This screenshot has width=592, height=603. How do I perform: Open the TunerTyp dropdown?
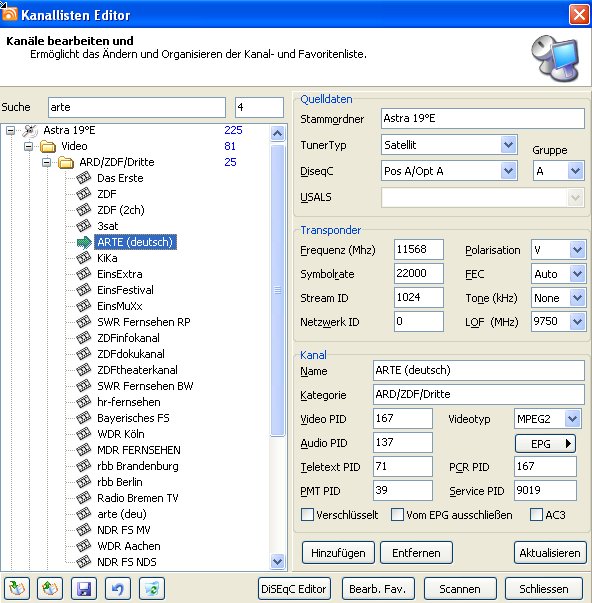(x=509, y=145)
